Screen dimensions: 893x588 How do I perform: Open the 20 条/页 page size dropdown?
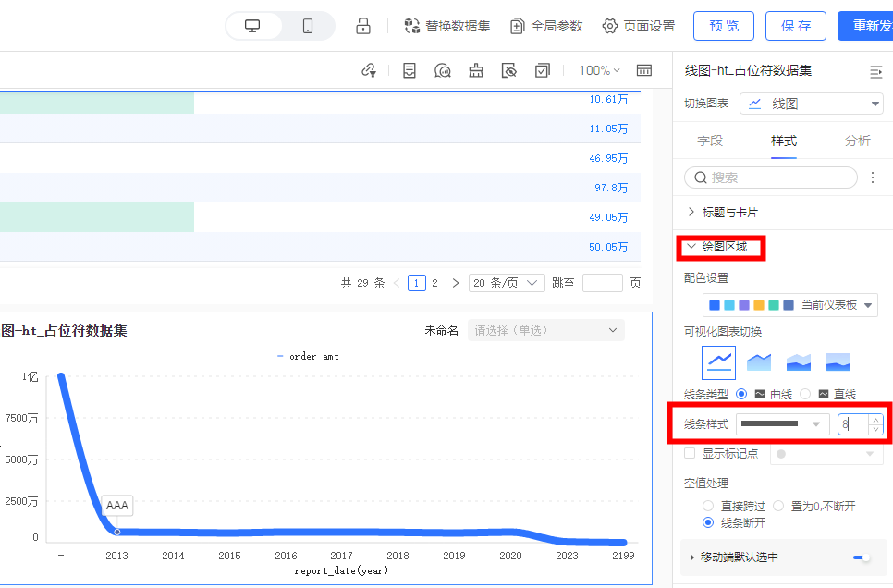[x=506, y=283]
